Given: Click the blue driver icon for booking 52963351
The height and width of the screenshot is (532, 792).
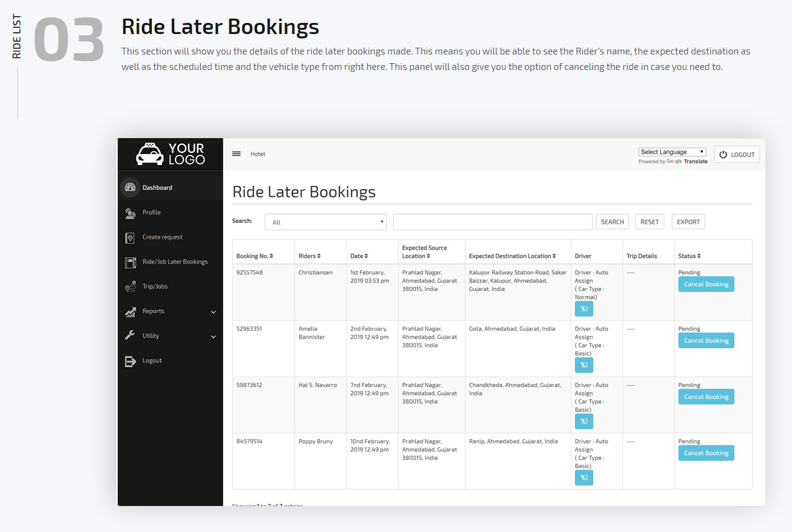Looking at the screenshot, I should point(583,365).
